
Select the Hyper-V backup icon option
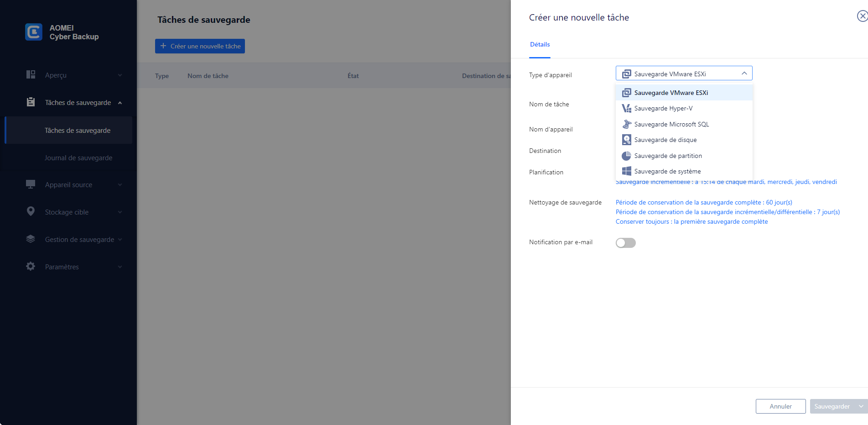(626, 109)
